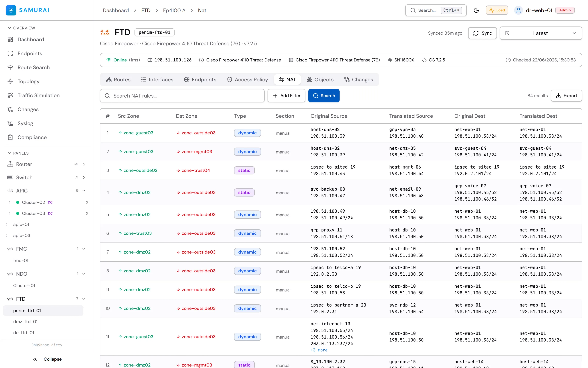
Task: Collapse the FTD panel chevron
Action: [84, 299]
